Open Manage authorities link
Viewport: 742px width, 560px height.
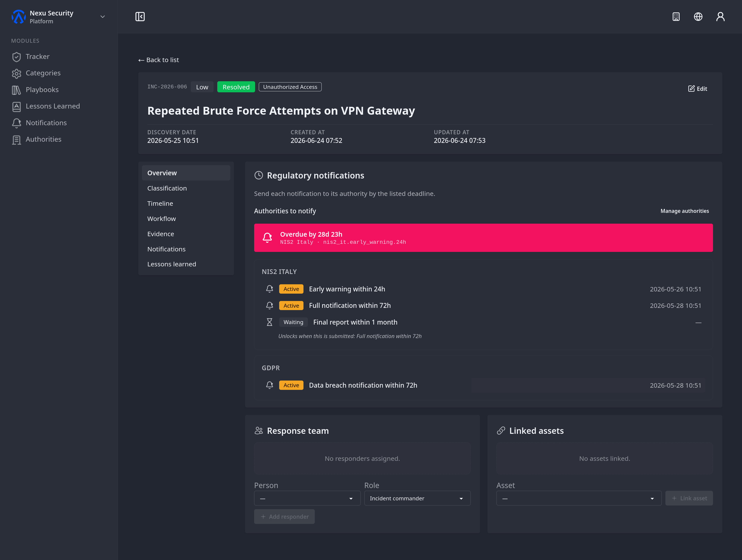click(x=685, y=211)
